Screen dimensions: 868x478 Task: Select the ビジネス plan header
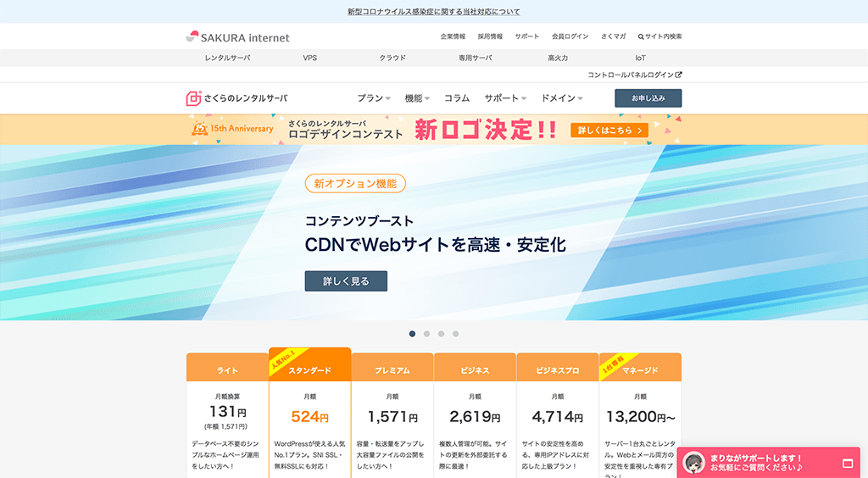point(475,367)
